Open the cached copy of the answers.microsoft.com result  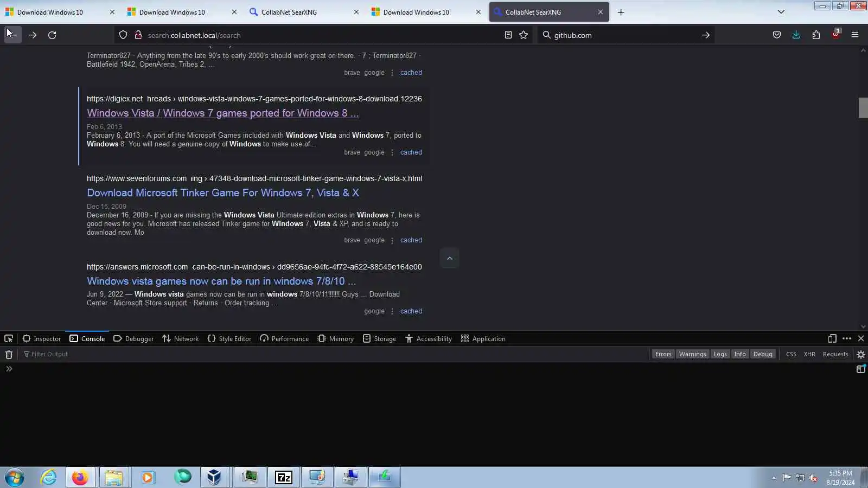point(411,311)
